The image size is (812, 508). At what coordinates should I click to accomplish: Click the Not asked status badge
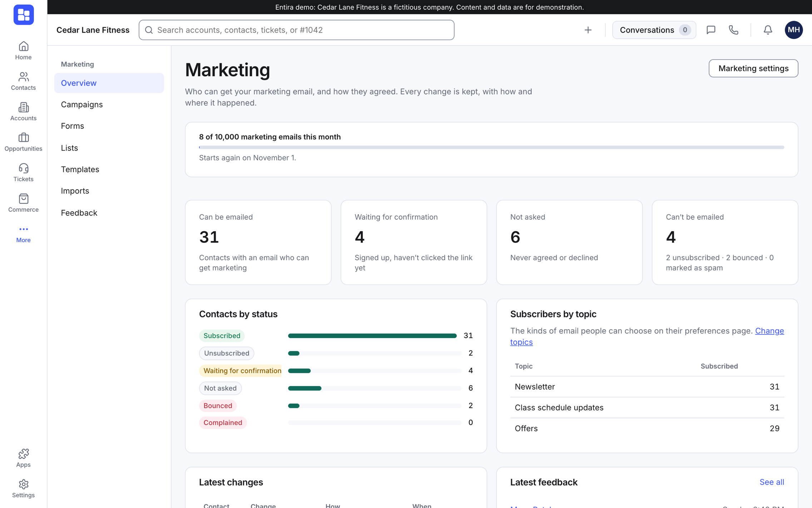pyautogui.click(x=220, y=388)
